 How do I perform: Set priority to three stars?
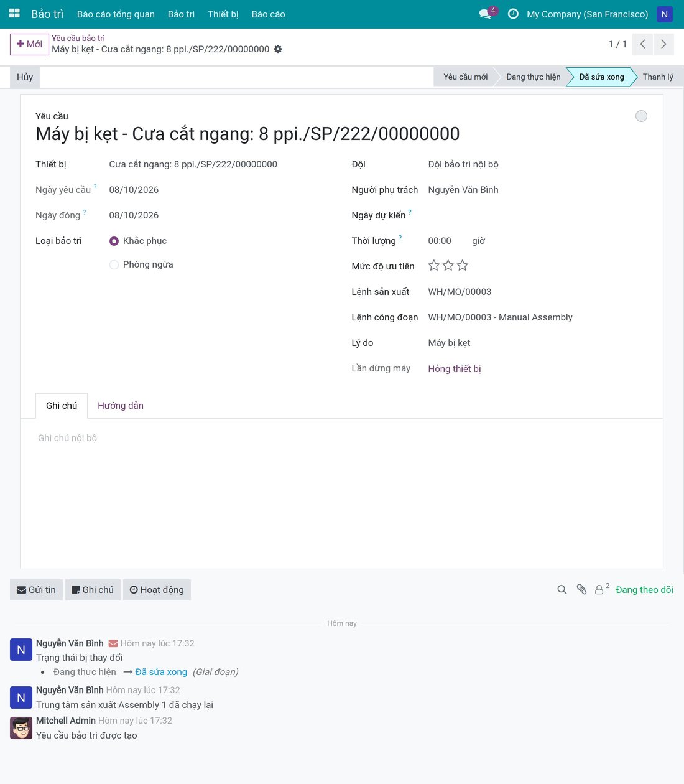pyautogui.click(x=463, y=266)
